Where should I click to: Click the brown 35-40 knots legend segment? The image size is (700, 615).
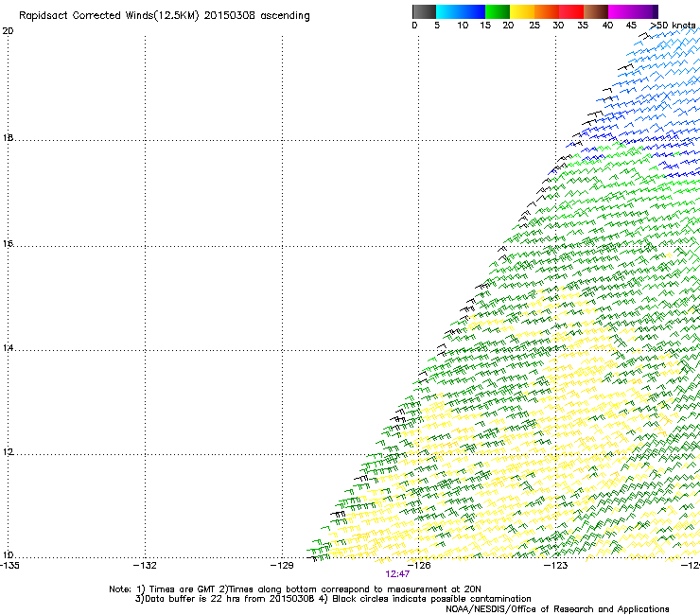point(596,11)
